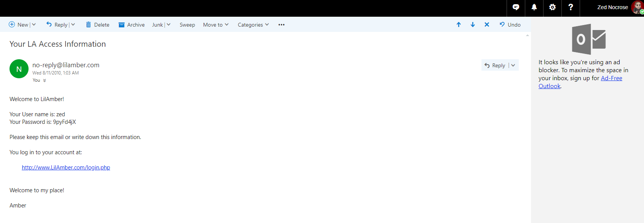Click the Outlook envelope logo
Image resolution: width=644 pixels, height=223 pixels.
tap(589, 39)
